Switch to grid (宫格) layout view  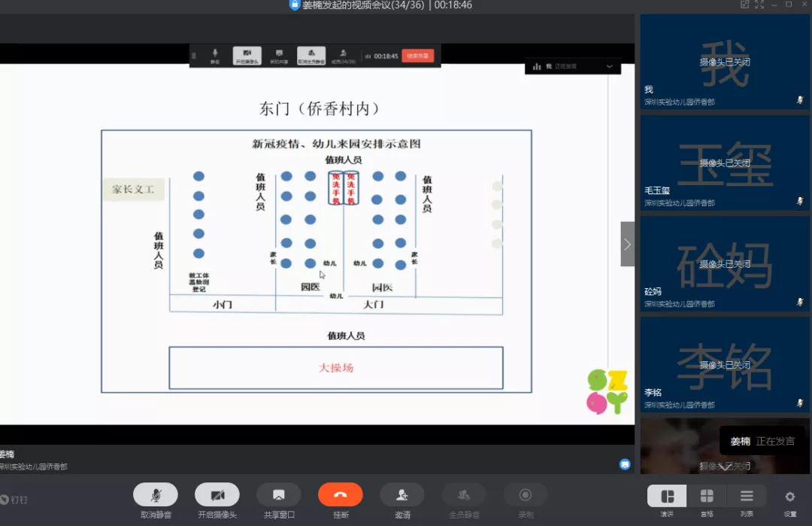707,497
